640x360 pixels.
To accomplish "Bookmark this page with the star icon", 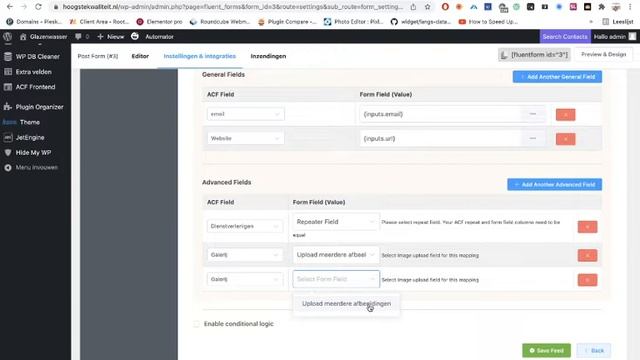I will tap(427, 7).
